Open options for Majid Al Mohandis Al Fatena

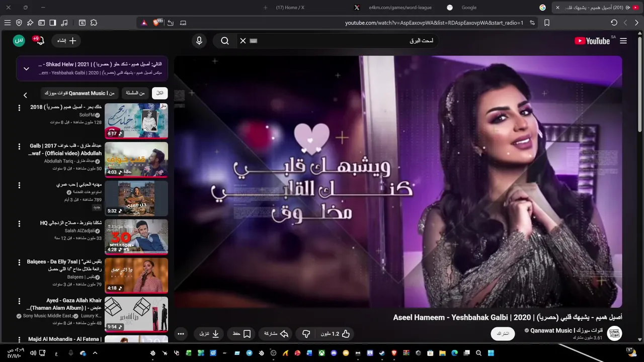[19, 339]
